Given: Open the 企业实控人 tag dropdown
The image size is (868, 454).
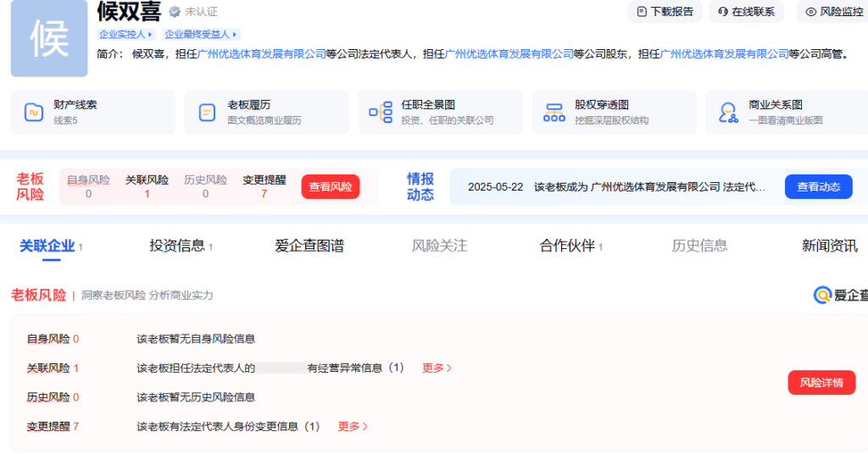Looking at the screenshot, I should click(125, 34).
